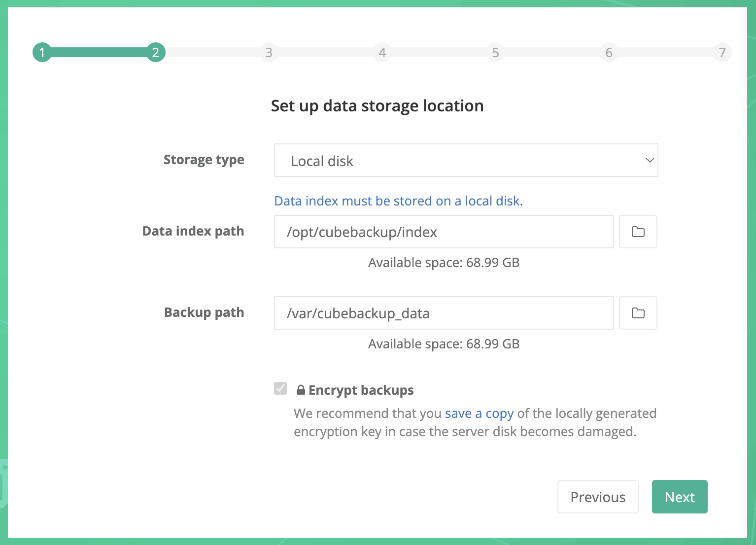Open the save a copy link

pyautogui.click(x=479, y=413)
